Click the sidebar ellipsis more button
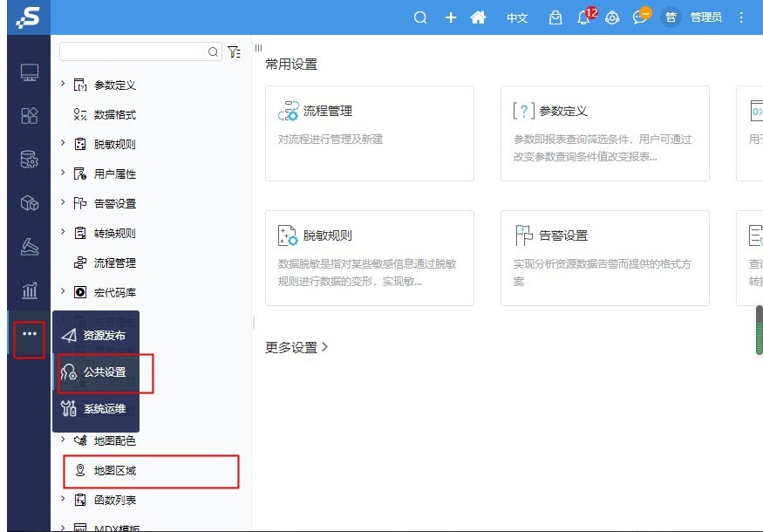This screenshot has height=532, width=763. click(x=29, y=334)
